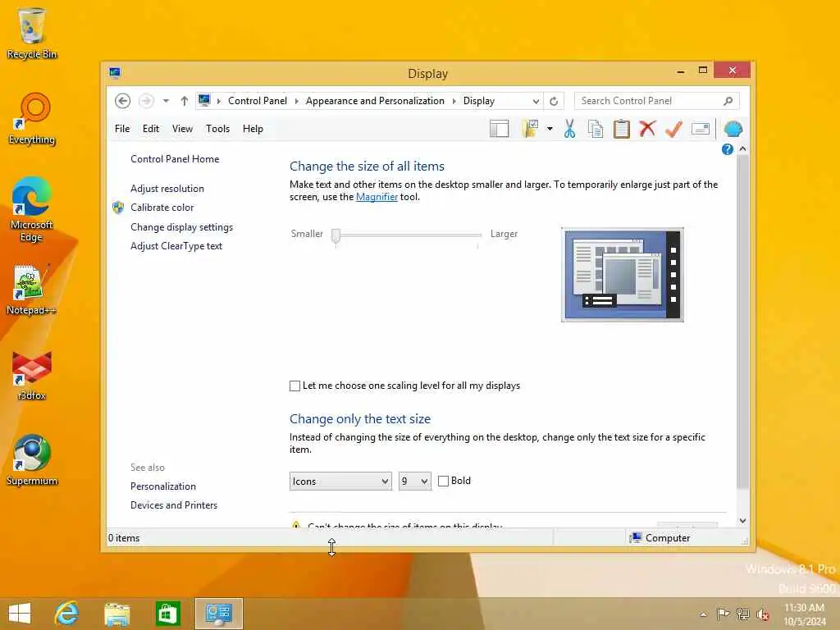Open File Explorer from taskbar
The width and height of the screenshot is (840, 630).
(117, 614)
